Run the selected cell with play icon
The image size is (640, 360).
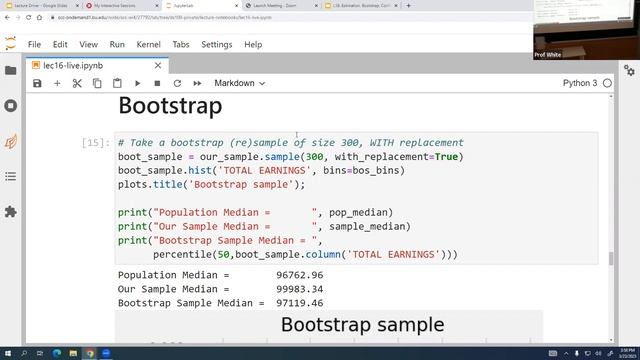[137, 83]
